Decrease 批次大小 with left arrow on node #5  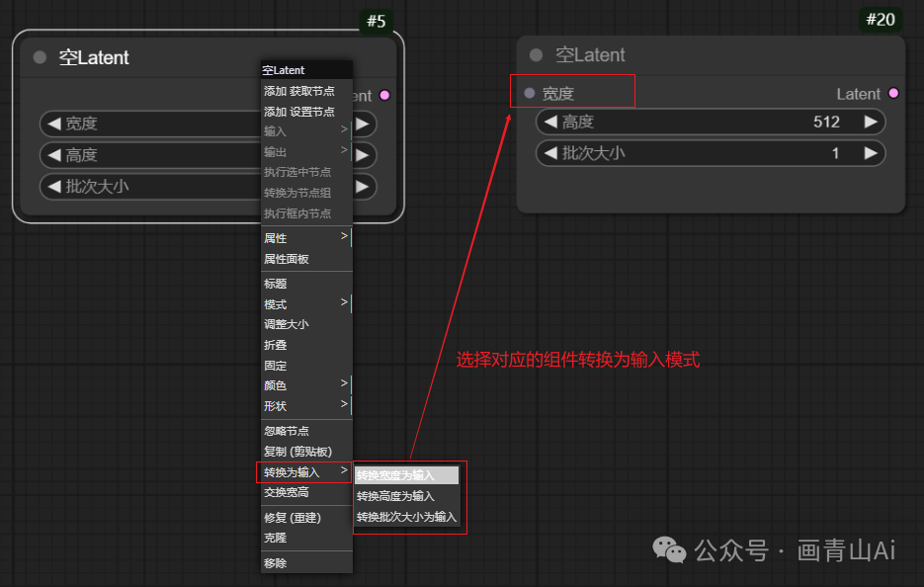[x=54, y=186]
